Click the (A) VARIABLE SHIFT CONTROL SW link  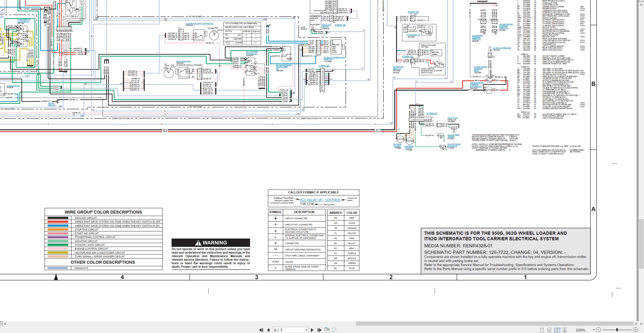[199, 23]
